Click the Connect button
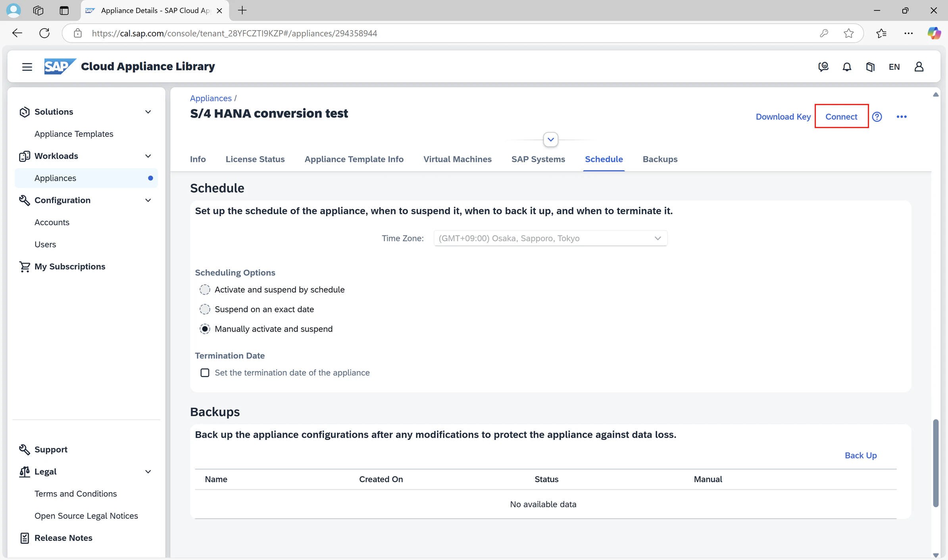The height and width of the screenshot is (560, 948). 841,117
